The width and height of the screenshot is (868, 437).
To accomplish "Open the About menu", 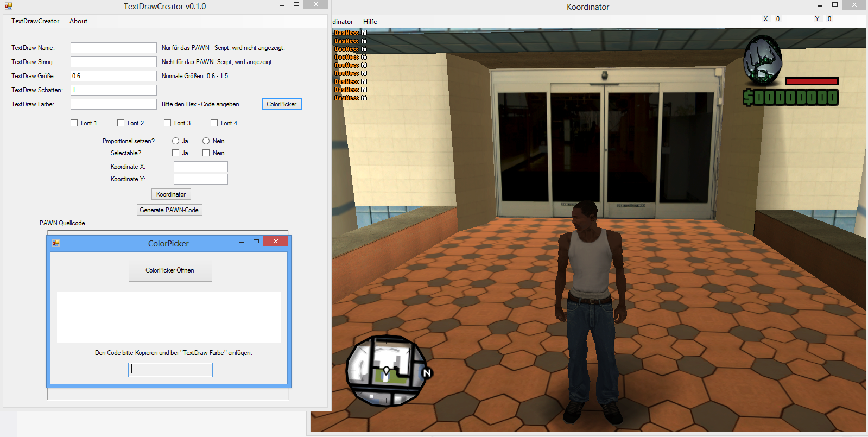I will pyautogui.click(x=78, y=21).
